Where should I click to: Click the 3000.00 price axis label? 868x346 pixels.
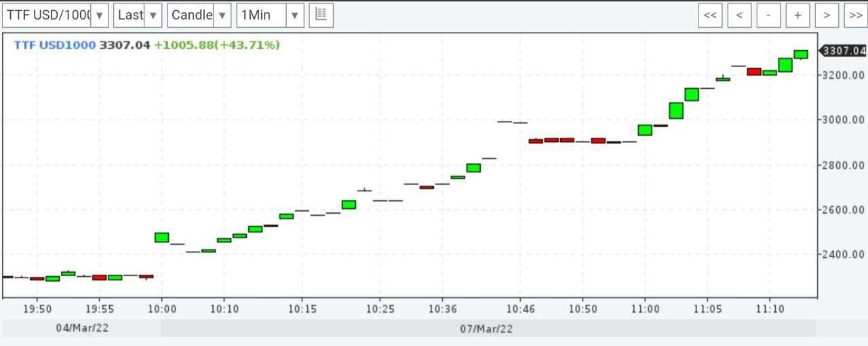(x=844, y=120)
